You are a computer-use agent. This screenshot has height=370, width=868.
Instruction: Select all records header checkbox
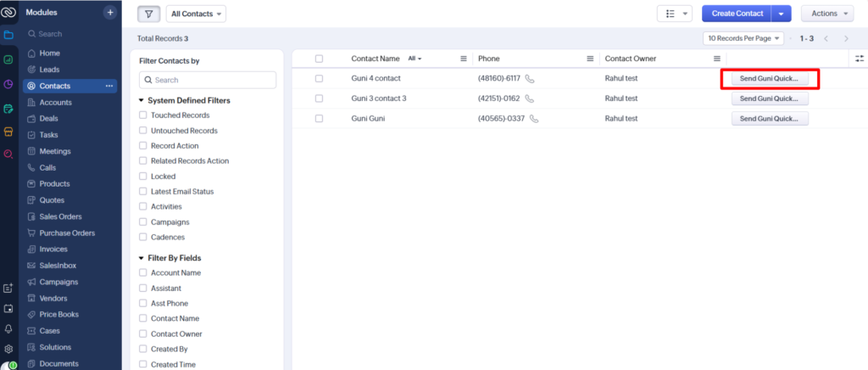coord(319,59)
